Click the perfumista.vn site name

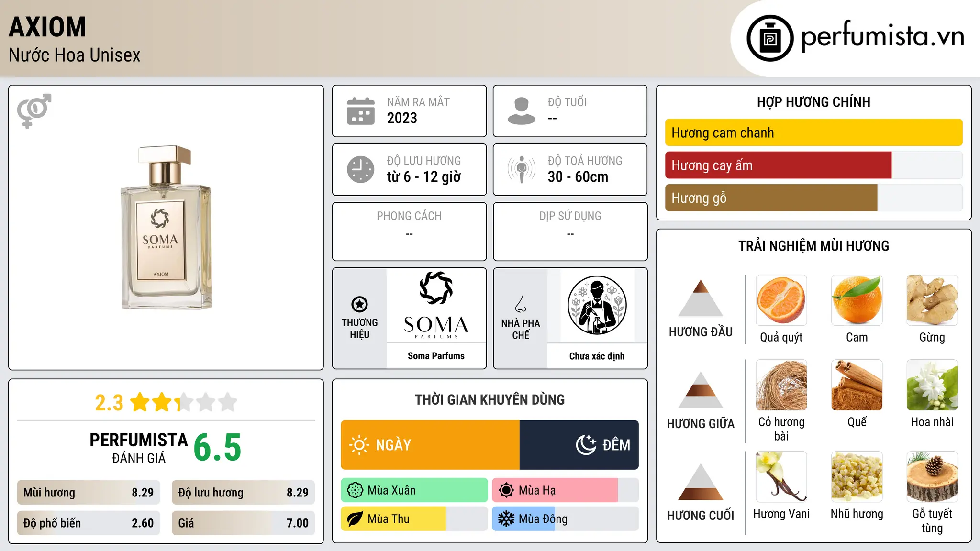coord(882,36)
